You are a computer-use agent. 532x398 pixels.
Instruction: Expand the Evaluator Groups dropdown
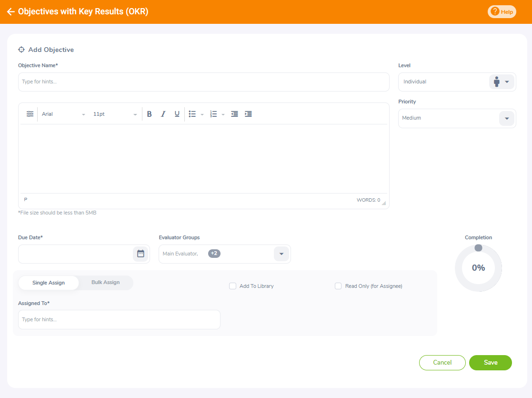(x=281, y=254)
